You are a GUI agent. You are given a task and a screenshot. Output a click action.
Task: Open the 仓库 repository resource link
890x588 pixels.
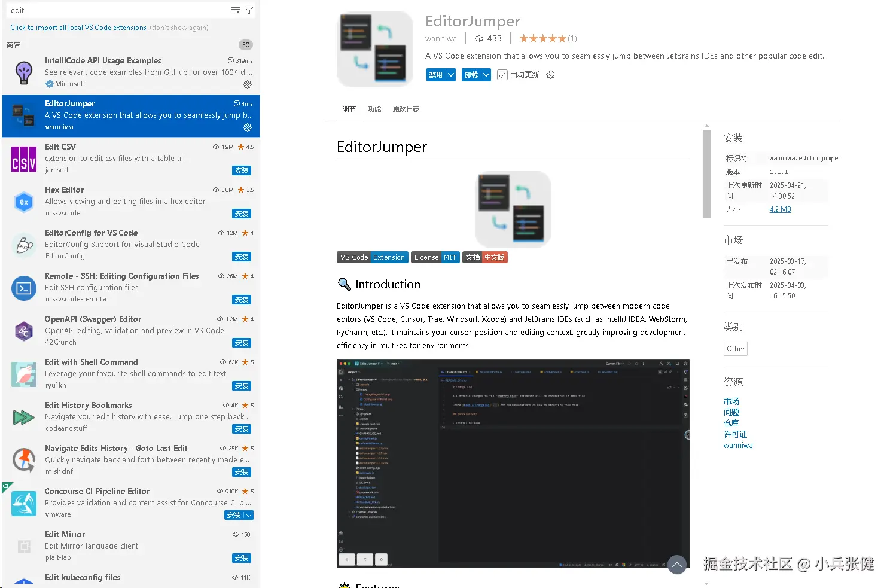731,423
